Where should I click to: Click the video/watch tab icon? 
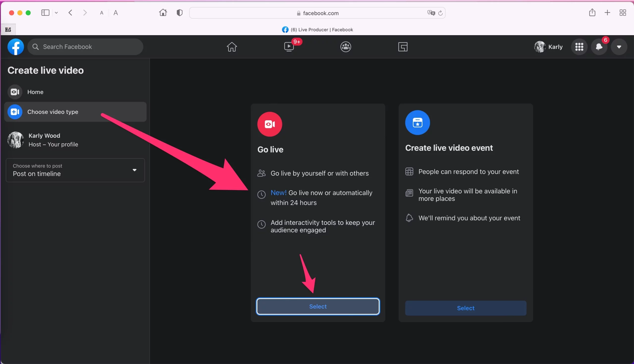pyautogui.click(x=289, y=47)
